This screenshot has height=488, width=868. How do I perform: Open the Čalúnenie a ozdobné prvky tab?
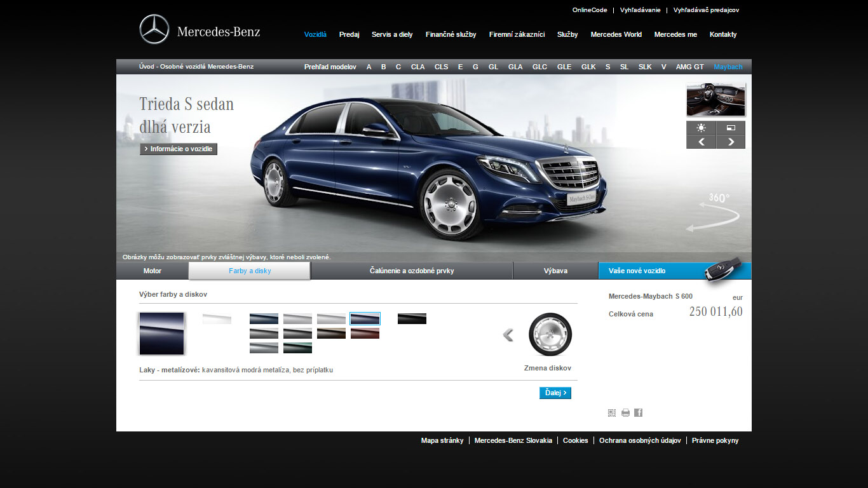coord(412,271)
